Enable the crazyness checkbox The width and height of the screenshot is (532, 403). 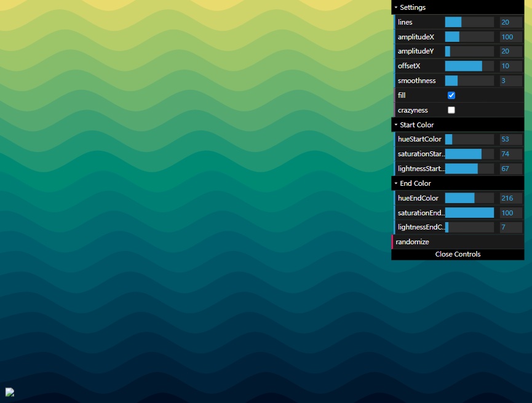click(451, 110)
